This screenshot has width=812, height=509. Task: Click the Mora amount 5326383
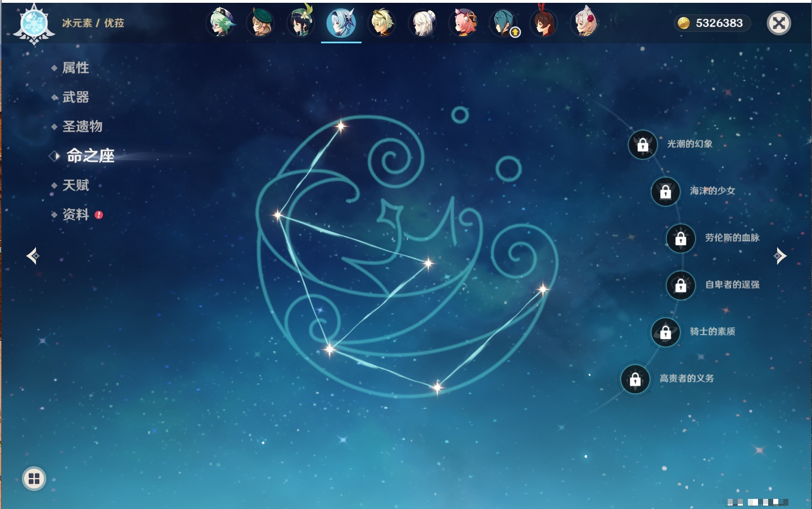click(x=719, y=23)
